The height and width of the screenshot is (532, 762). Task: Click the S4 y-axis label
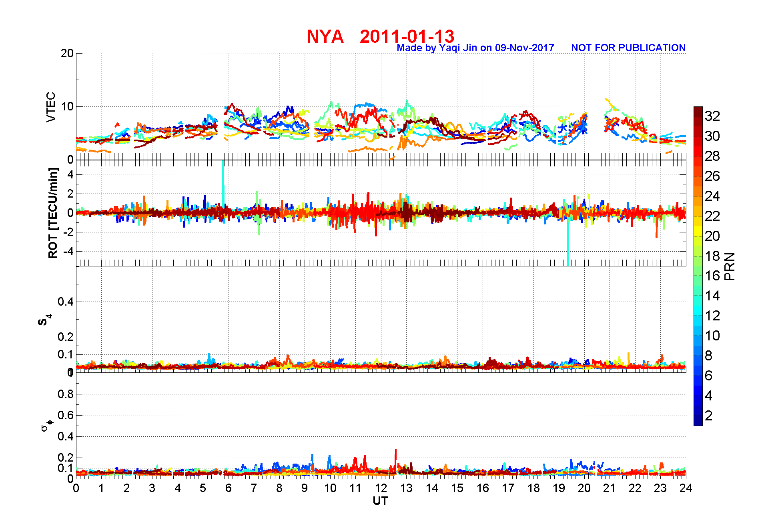click(44, 320)
